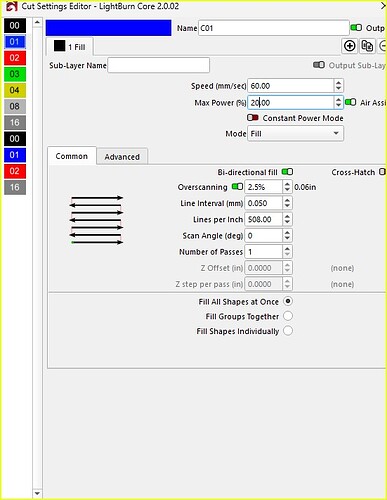
Task: Select the light gray 08 layer entry
Action: click(15, 106)
